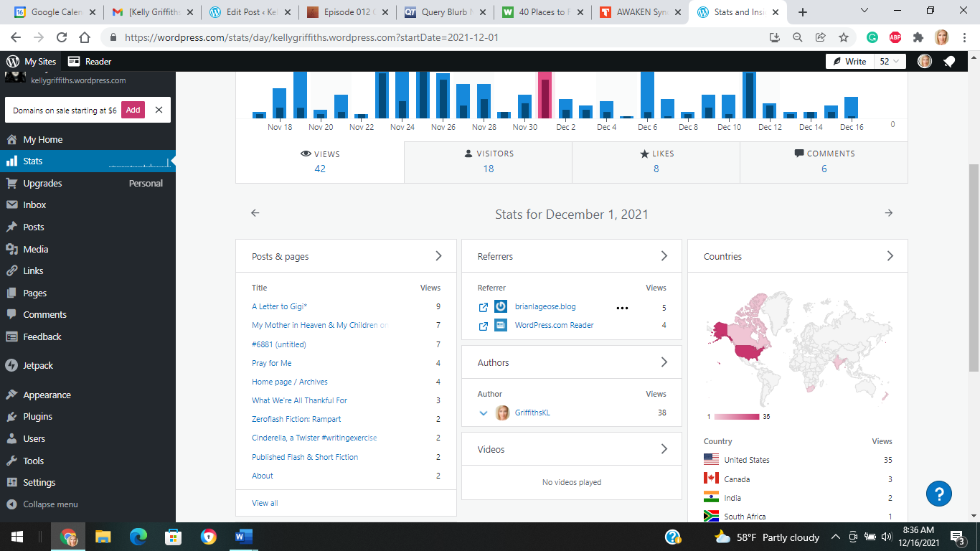Expand the GriffithsKL author row
The height and width of the screenshot is (551, 980).
pyautogui.click(x=484, y=413)
